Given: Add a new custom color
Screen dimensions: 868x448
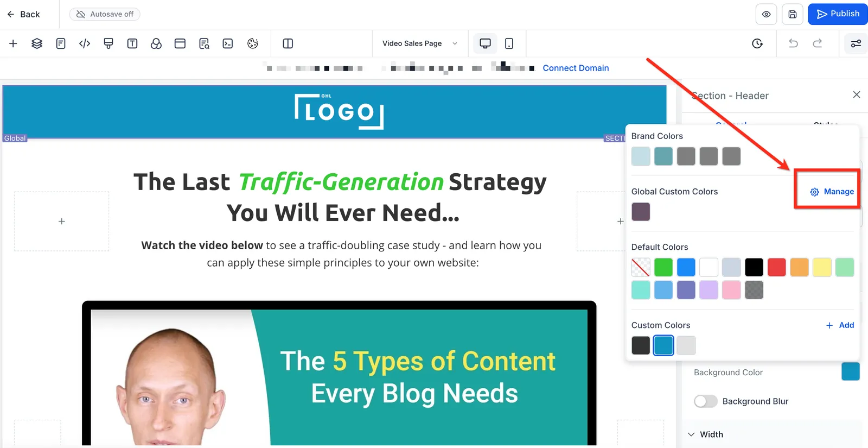Looking at the screenshot, I should click(840, 325).
